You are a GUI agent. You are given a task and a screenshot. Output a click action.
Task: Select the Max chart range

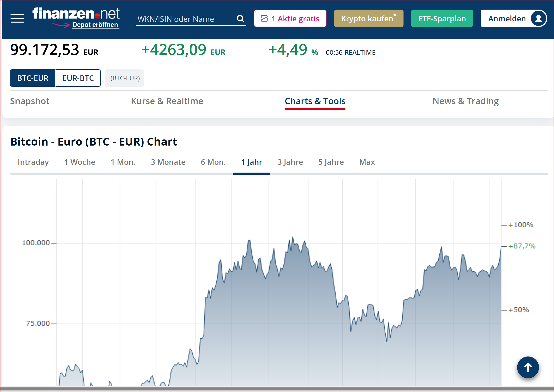point(367,162)
